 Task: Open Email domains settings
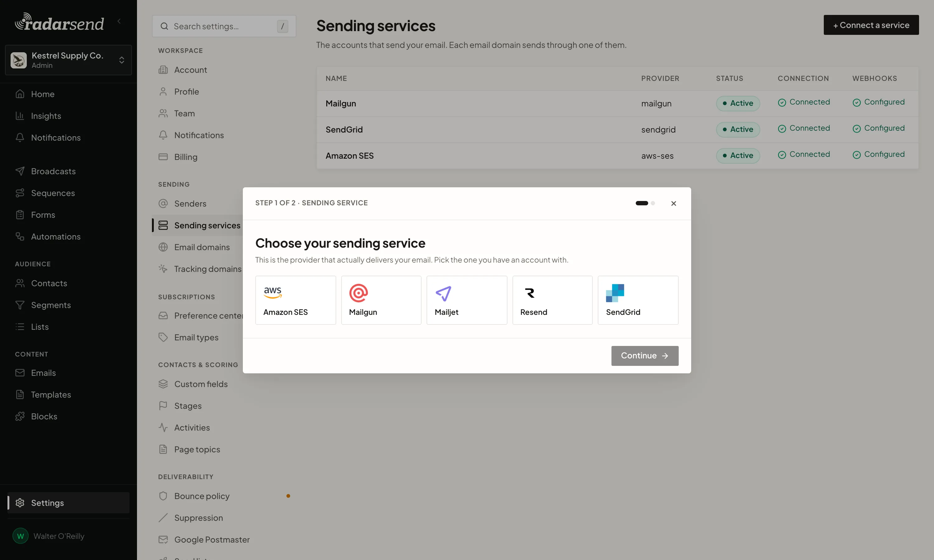(197, 247)
